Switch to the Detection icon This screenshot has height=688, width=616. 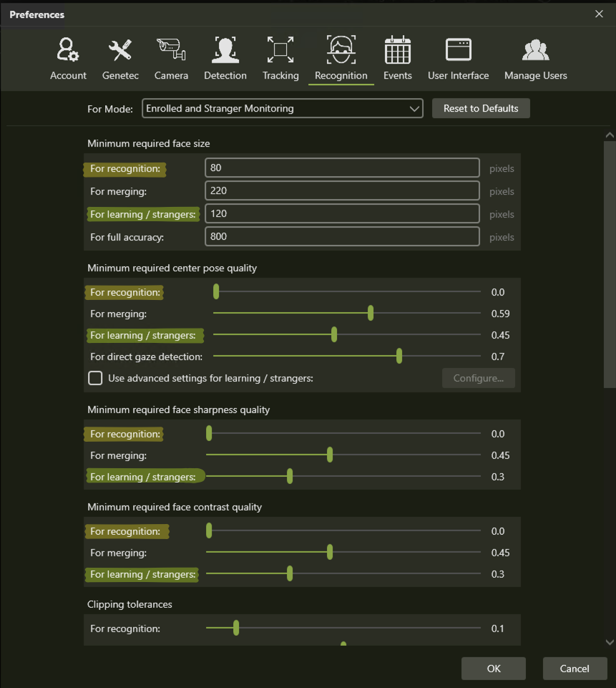coord(225,50)
